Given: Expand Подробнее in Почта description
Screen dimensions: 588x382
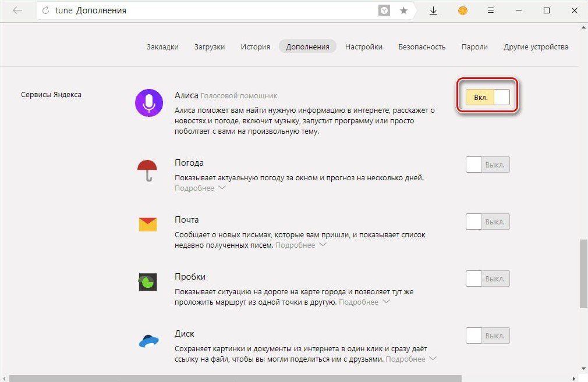Looking at the screenshot, I should [x=301, y=245].
